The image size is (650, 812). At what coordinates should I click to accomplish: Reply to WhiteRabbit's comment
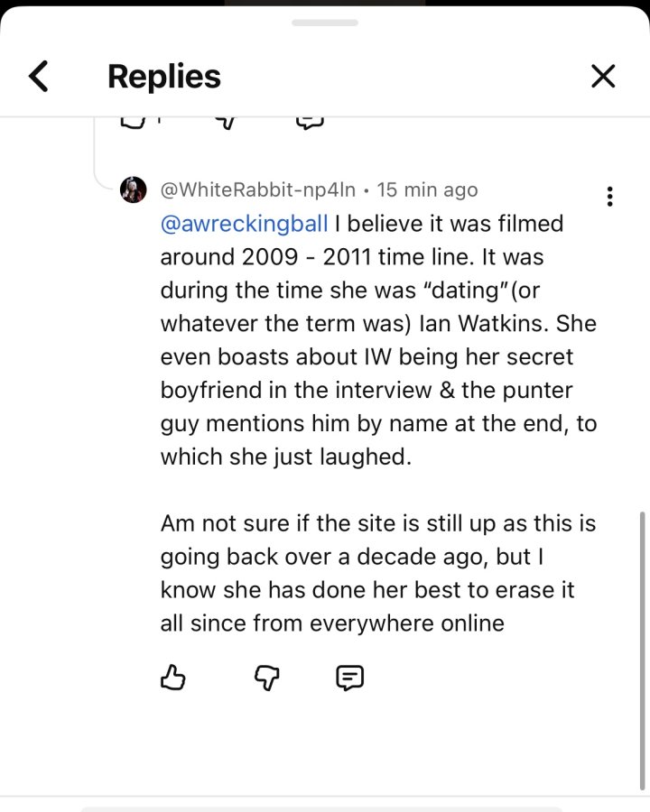coord(350,678)
